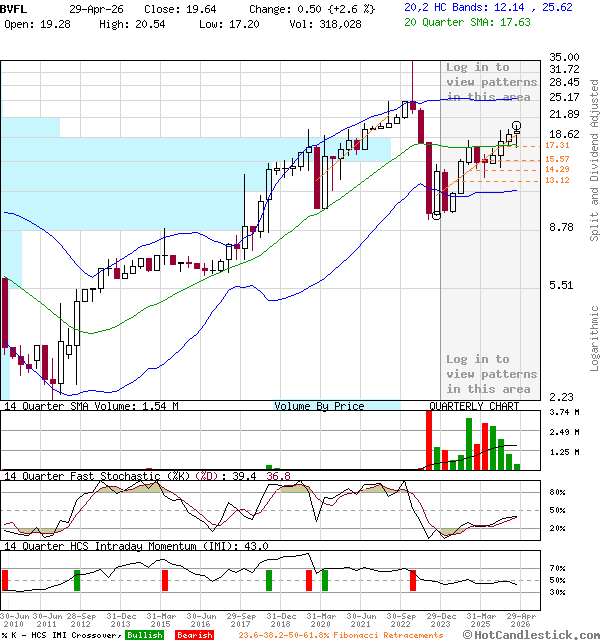Click the green Bullish legend box

[143, 635]
